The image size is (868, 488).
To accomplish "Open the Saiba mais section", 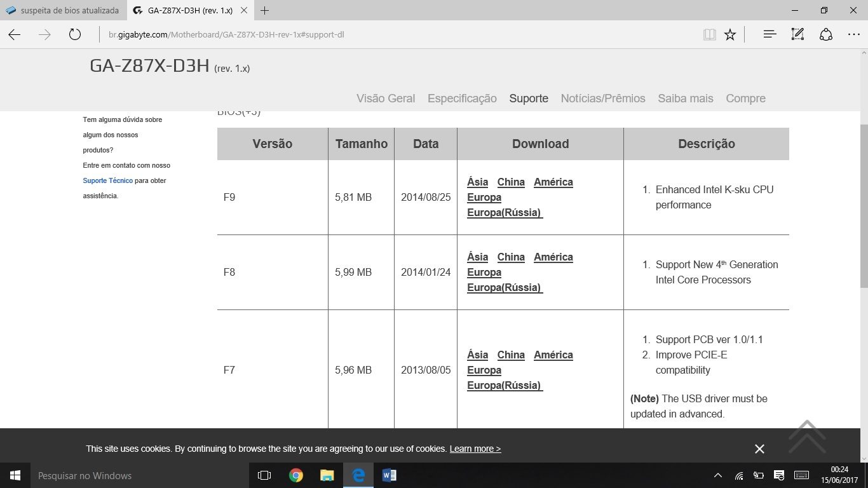I will pyautogui.click(x=686, y=98).
